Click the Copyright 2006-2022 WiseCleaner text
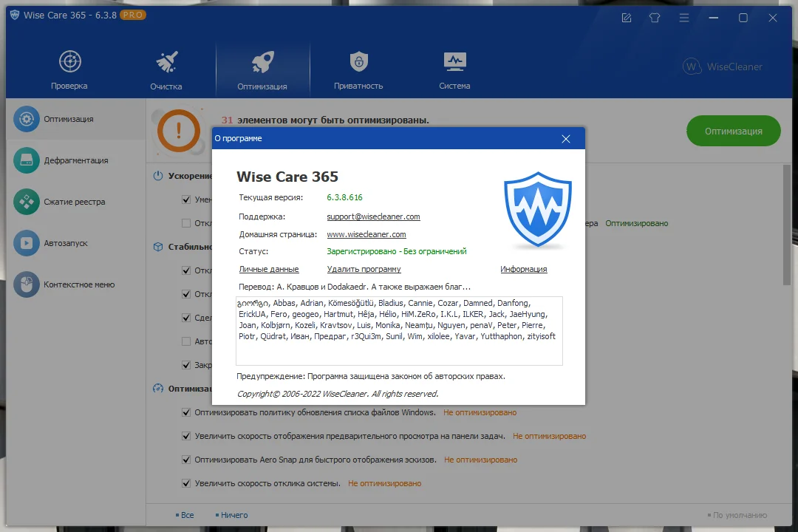The image size is (798, 532). pos(338,394)
